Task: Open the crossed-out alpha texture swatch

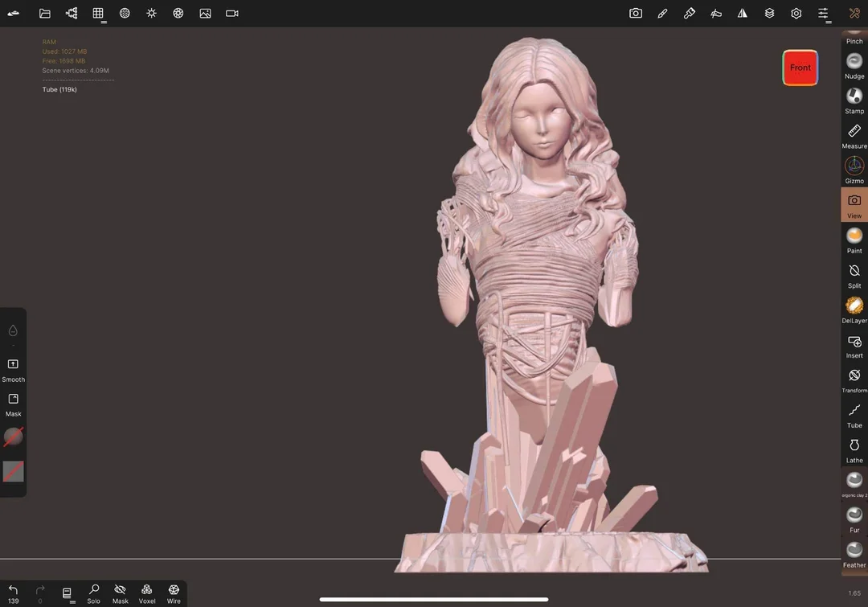Action: [x=14, y=471]
